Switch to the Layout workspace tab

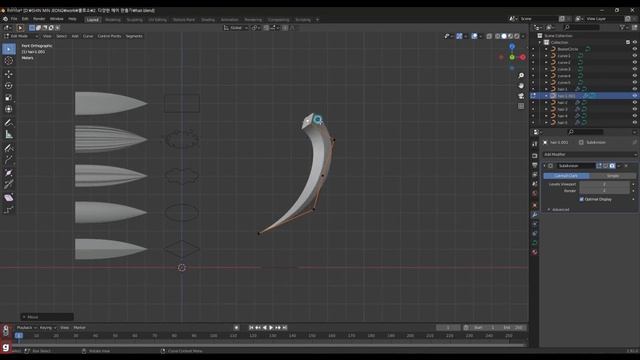(93, 20)
